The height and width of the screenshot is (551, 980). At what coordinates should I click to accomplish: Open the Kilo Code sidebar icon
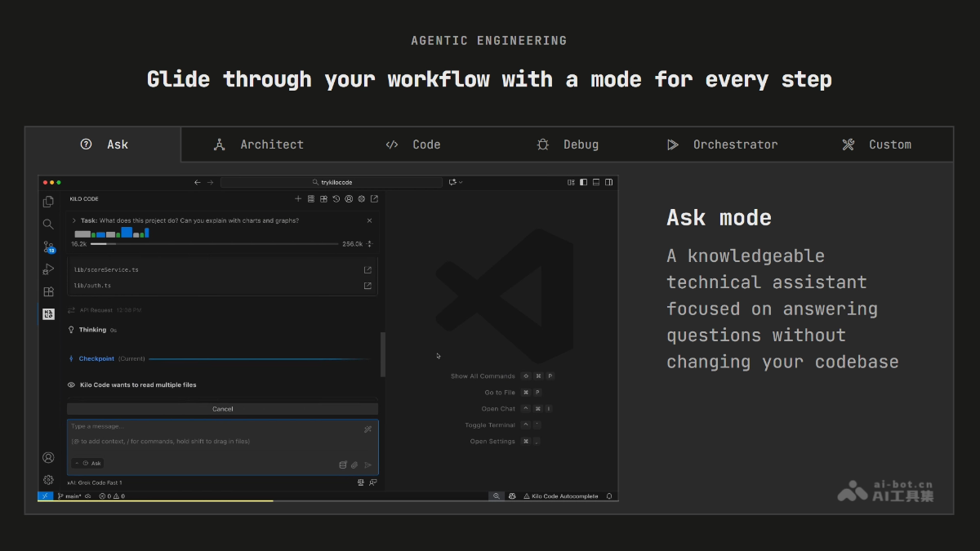(48, 314)
